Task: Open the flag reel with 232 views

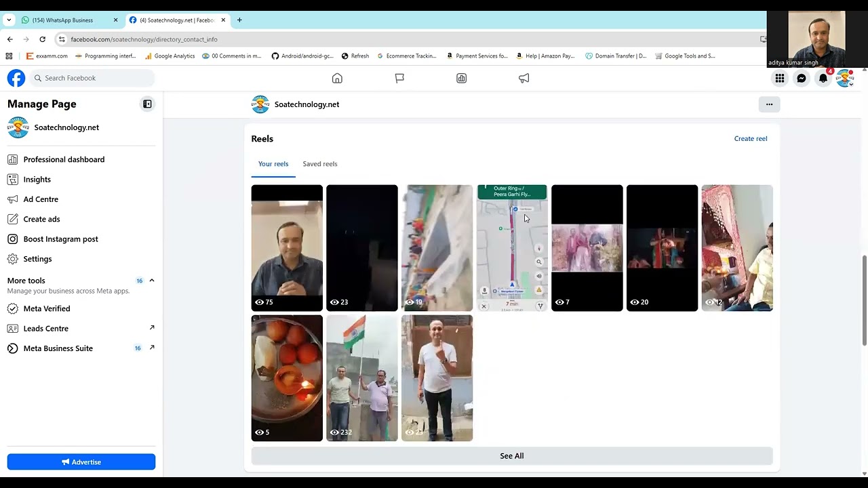Action: click(362, 378)
